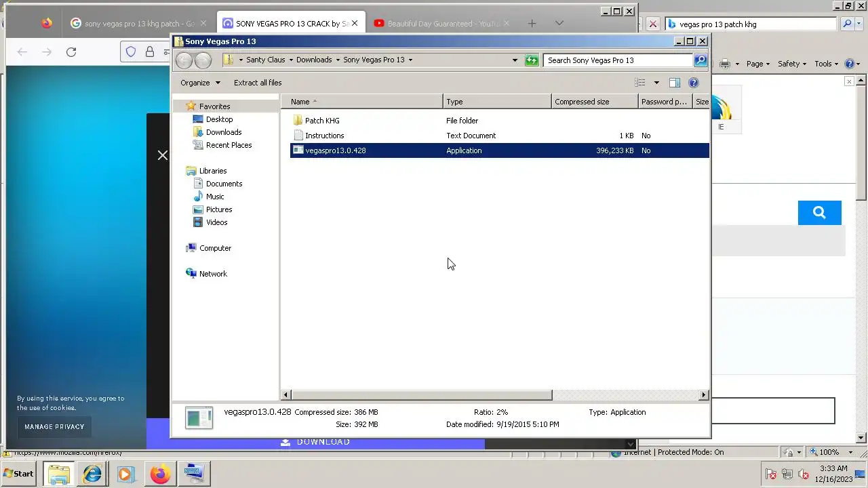Click MANAGE PRIVACY button
Viewport: 868px width, 488px height.
54,427
